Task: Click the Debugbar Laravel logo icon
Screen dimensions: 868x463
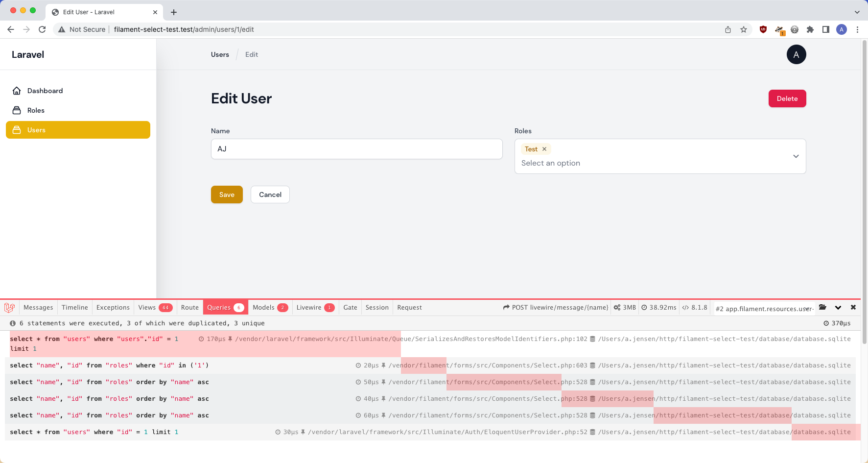Action: 9,308
